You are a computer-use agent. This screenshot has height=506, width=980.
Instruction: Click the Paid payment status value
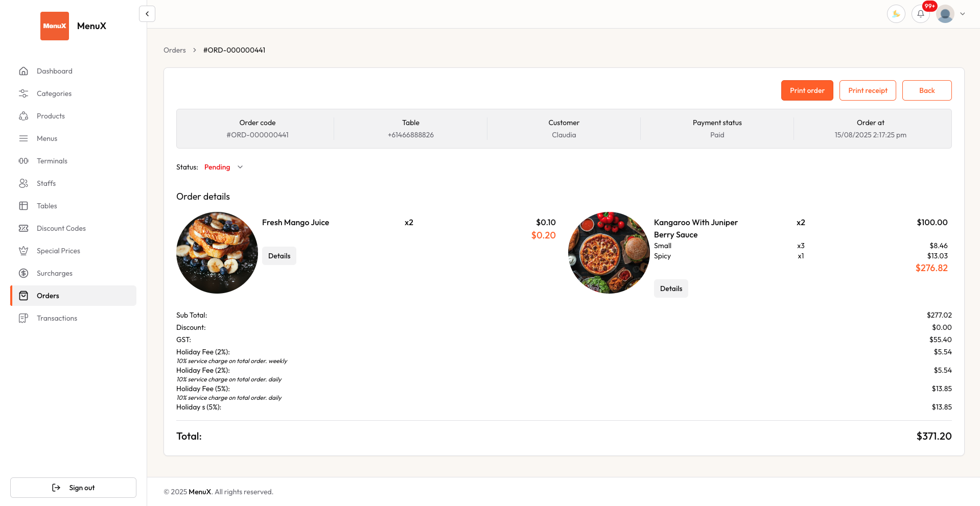point(717,135)
